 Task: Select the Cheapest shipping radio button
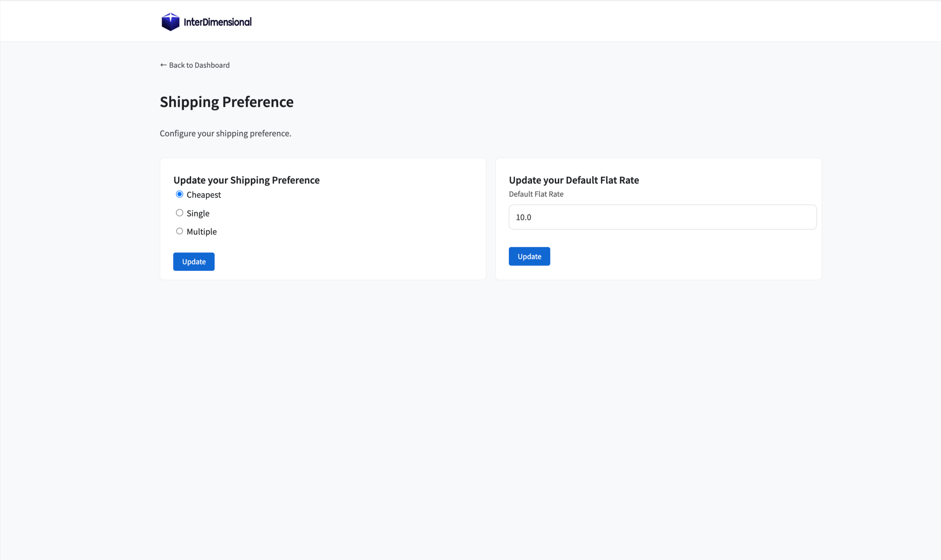coord(179,194)
